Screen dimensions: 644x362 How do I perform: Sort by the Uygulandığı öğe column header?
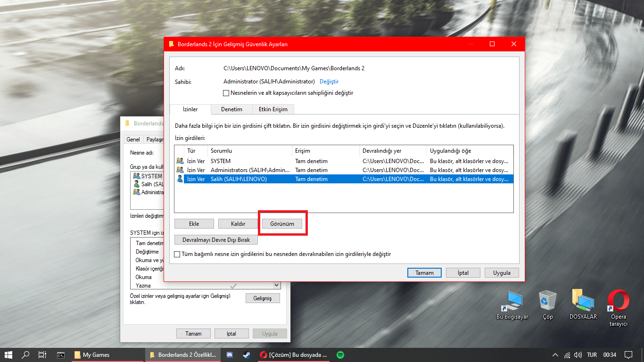[470, 151]
